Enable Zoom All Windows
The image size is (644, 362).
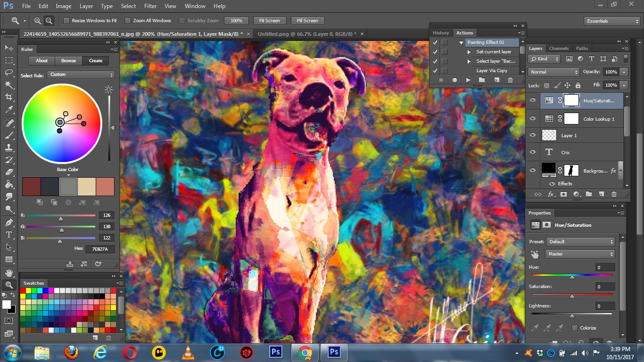pos(127,21)
